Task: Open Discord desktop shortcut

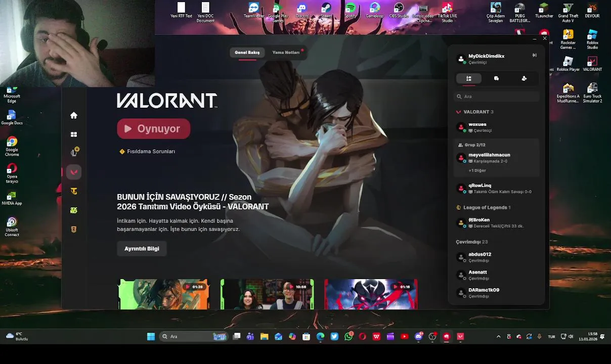Action: [302, 10]
